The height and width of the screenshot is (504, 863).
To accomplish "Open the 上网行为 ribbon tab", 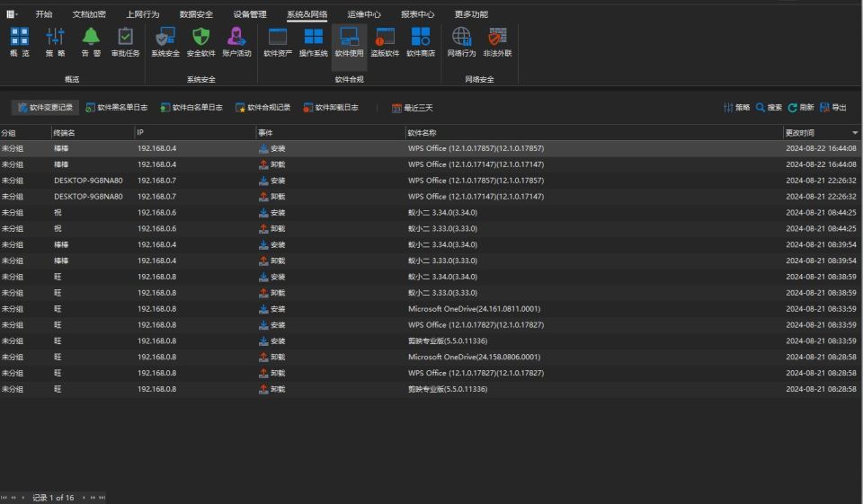I will click(143, 14).
